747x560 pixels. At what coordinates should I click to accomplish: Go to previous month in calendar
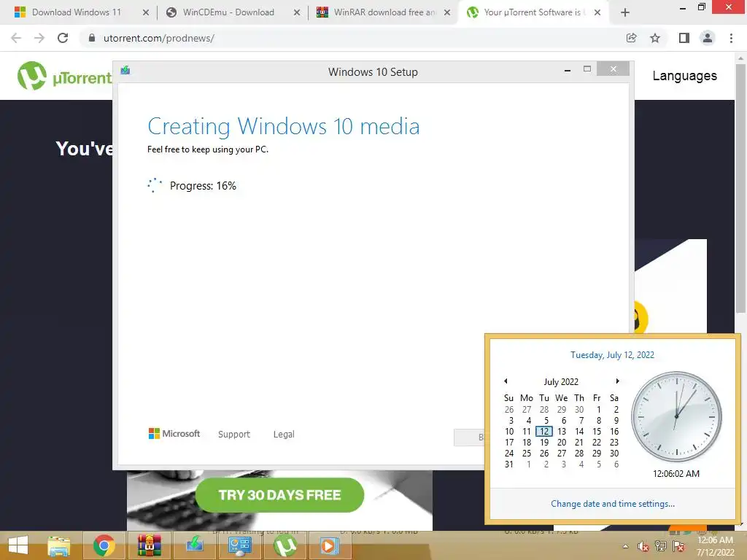(x=506, y=381)
